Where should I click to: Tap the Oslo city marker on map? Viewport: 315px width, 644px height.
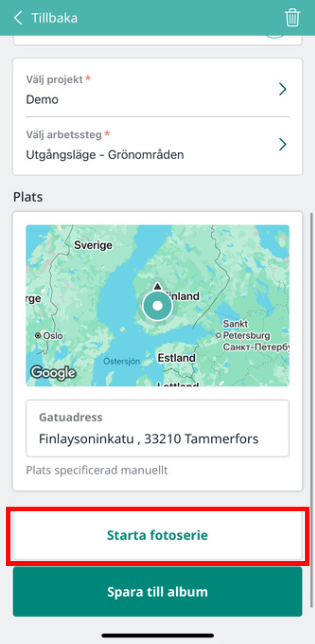tap(38, 335)
